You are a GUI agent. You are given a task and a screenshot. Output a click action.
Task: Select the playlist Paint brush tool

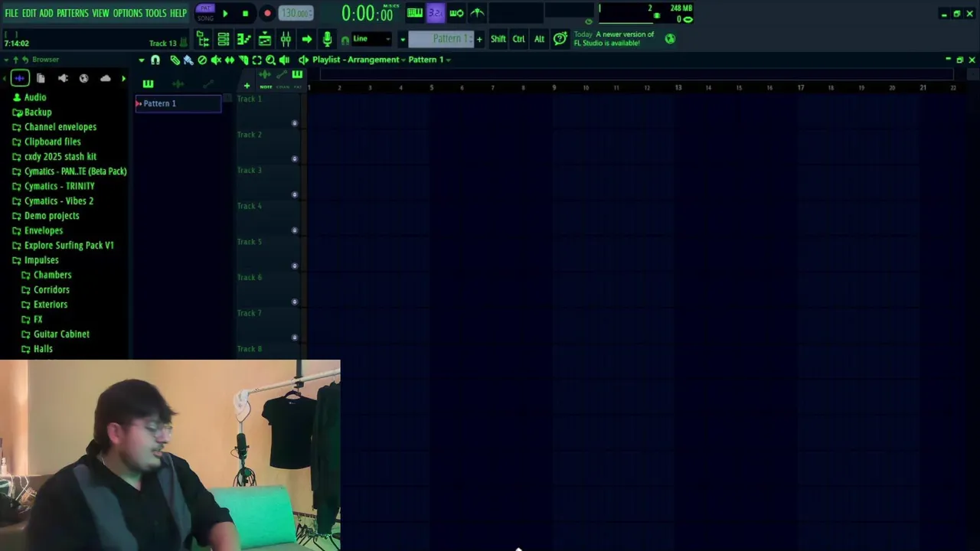[188, 60]
